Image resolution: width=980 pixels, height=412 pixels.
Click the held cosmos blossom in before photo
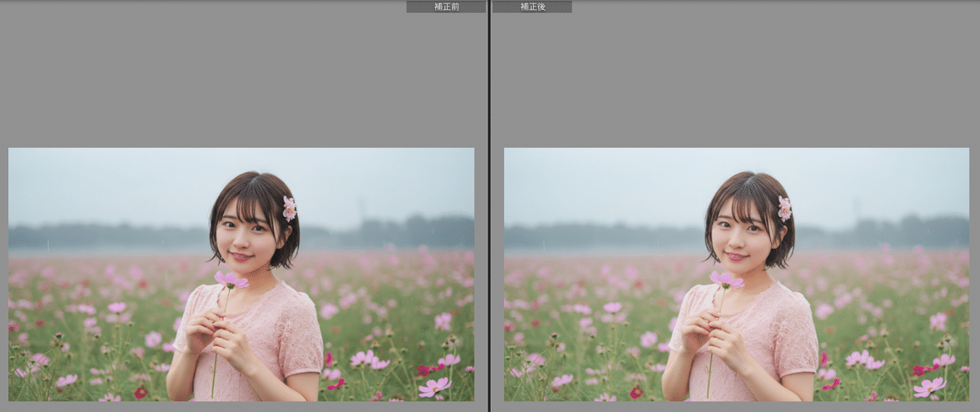point(231,280)
